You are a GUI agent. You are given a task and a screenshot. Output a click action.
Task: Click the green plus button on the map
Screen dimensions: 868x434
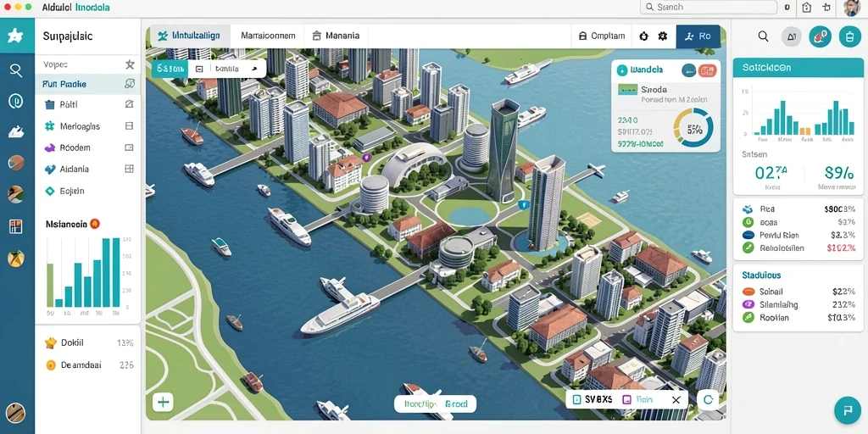(x=164, y=402)
